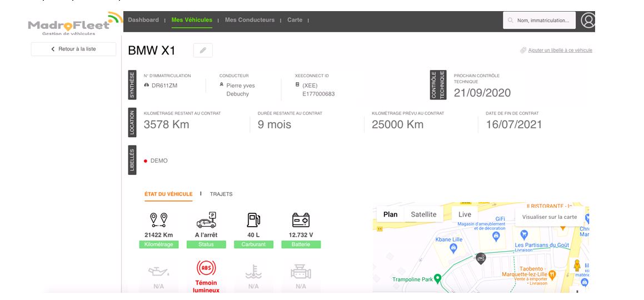Click the vehicle marker on the map
The image size is (644, 300).
point(481,258)
